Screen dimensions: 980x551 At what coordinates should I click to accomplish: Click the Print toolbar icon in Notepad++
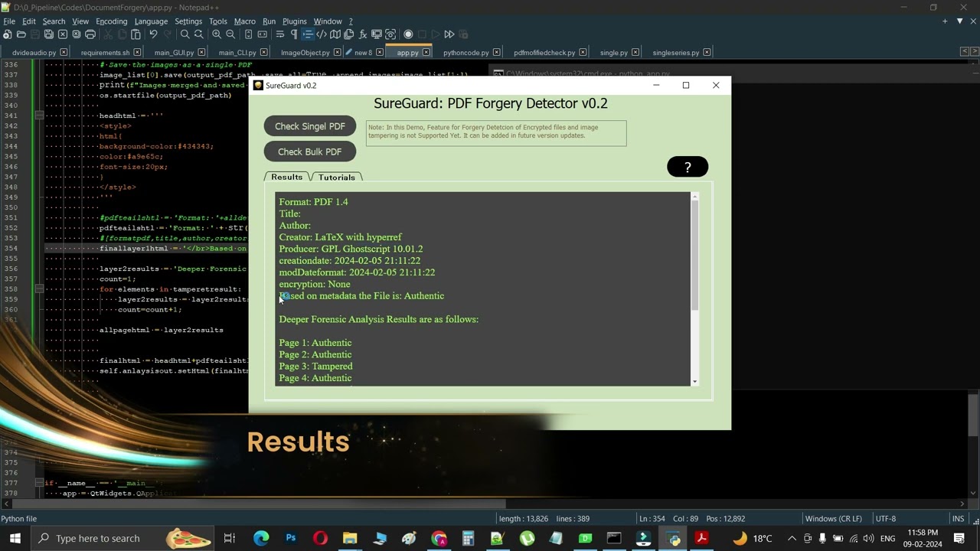click(90, 34)
